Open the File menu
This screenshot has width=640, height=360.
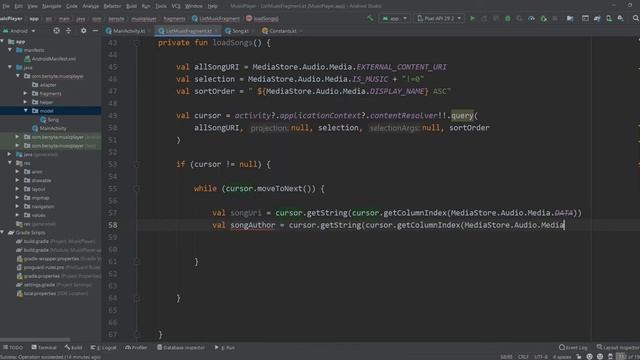pyautogui.click(x=6, y=6)
